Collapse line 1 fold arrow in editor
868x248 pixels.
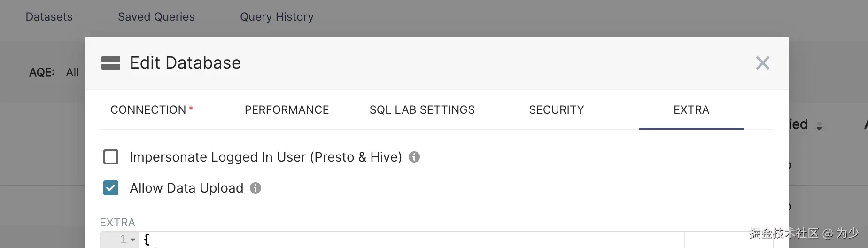(x=133, y=240)
